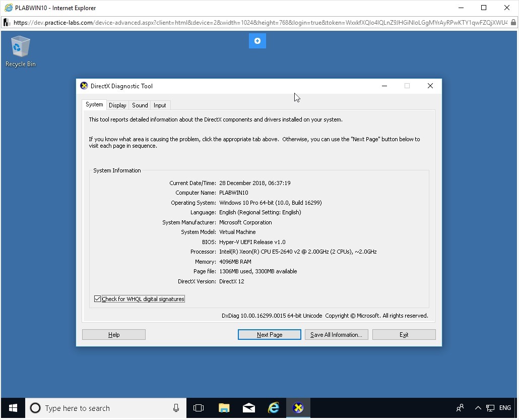
Task: Minimize the Internet Explorer window
Action: (x=461, y=8)
